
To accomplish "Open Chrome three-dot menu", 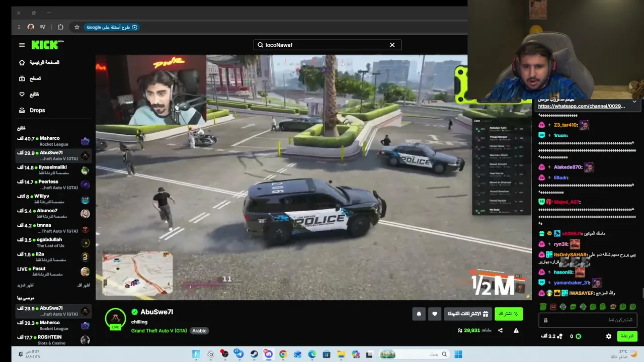I will pos(19,27).
